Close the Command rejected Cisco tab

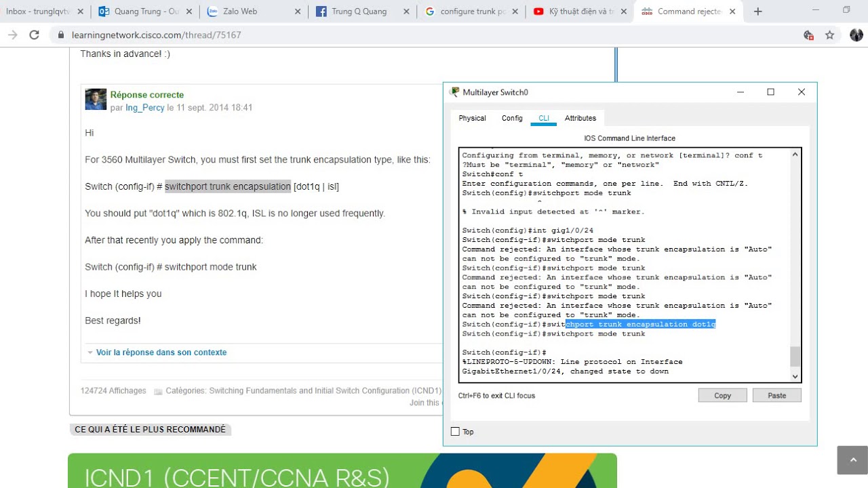coord(732,12)
